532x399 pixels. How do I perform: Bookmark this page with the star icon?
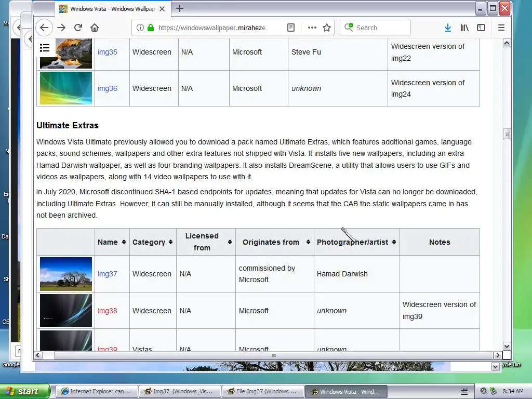tap(327, 28)
